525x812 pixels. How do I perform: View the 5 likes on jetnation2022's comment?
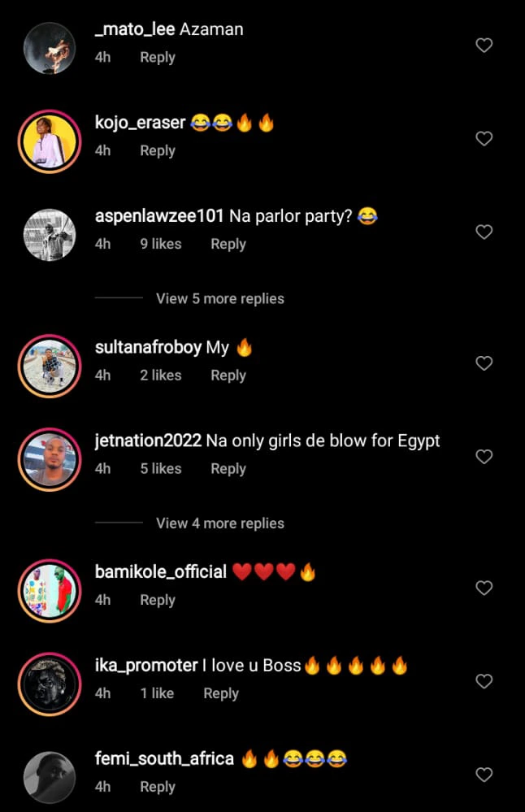pyautogui.click(x=160, y=469)
